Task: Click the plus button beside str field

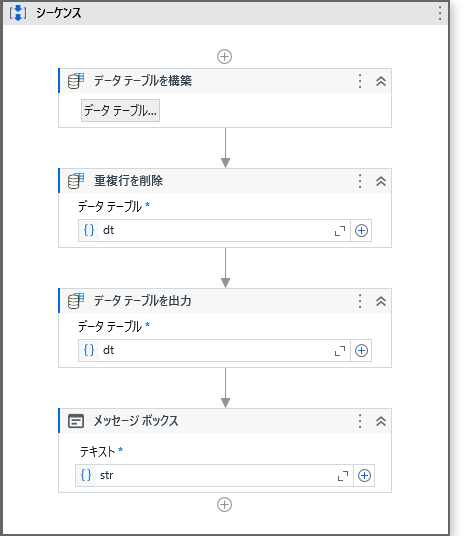Action: 364,475
